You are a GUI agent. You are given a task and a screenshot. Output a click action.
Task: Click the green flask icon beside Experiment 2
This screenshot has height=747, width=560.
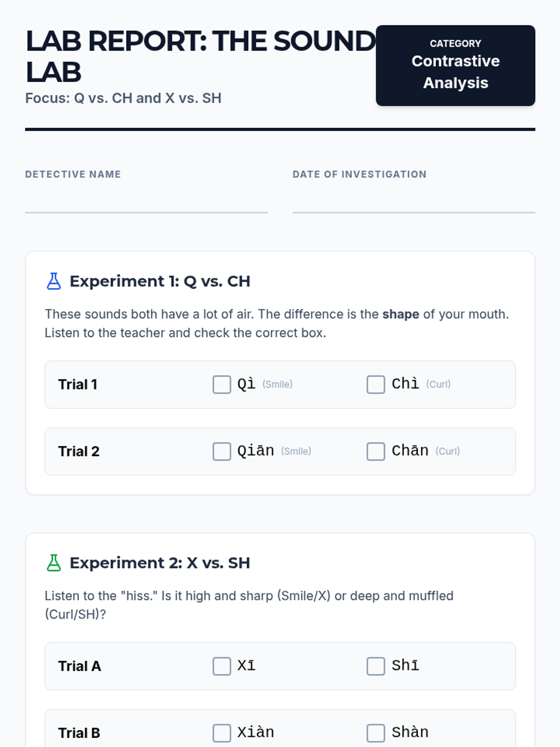click(54, 563)
